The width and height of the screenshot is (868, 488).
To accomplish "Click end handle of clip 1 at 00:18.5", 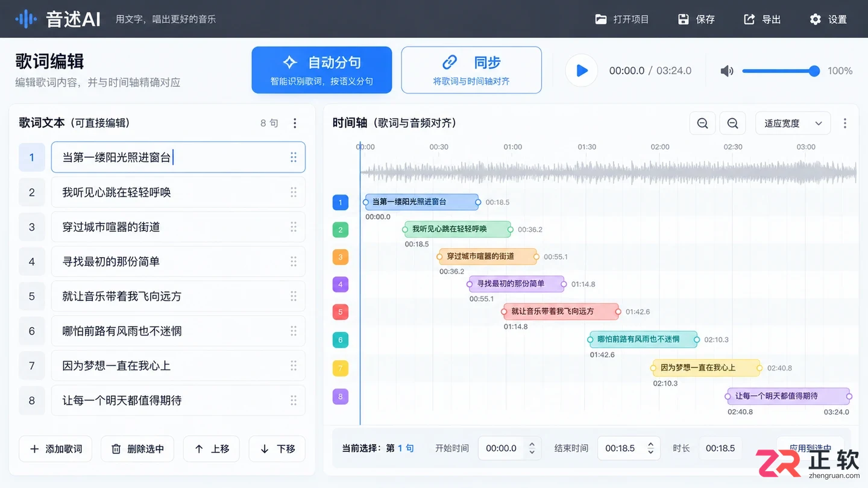I will tap(478, 202).
